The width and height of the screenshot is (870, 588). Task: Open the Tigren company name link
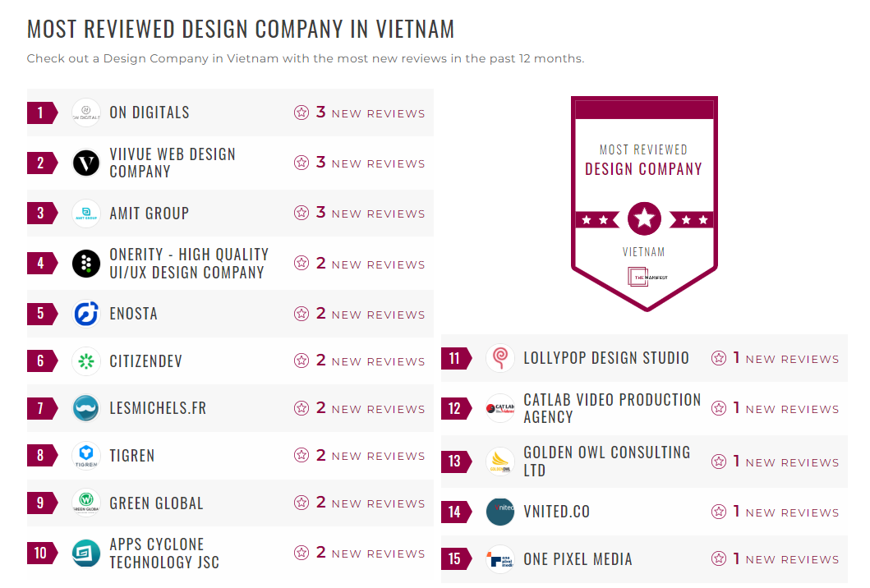(x=132, y=456)
